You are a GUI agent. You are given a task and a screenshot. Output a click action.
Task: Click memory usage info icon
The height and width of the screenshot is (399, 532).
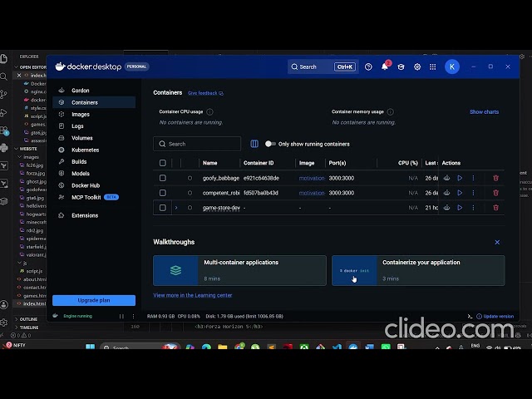391,111
